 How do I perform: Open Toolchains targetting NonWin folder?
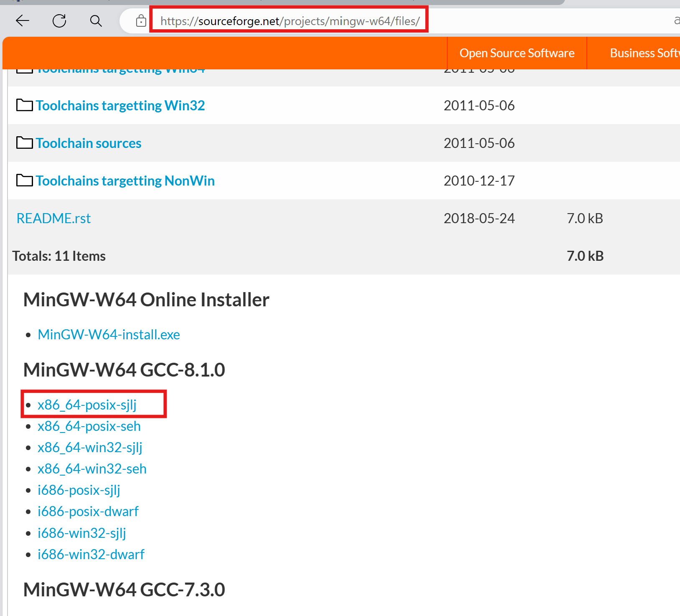(x=125, y=181)
